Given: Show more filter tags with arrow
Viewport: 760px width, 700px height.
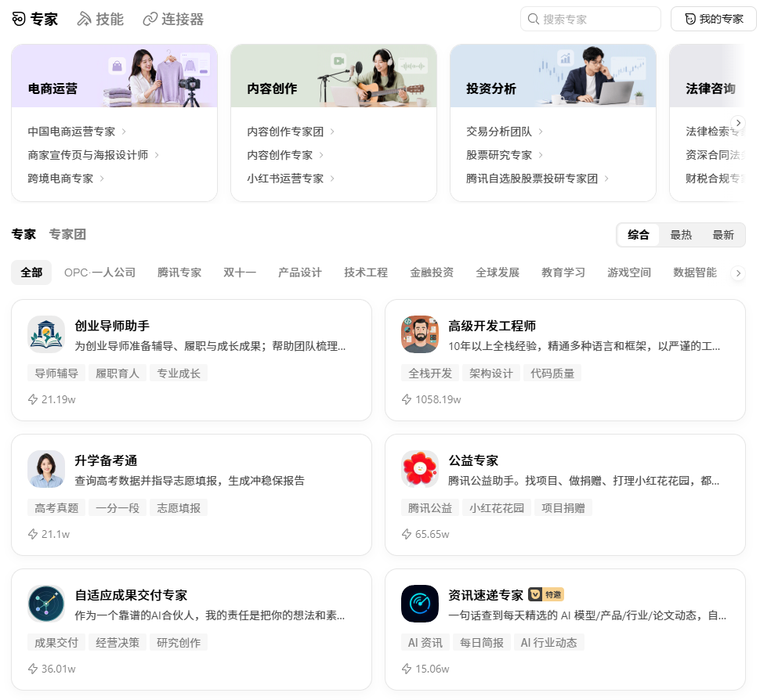Looking at the screenshot, I should coord(738,273).
